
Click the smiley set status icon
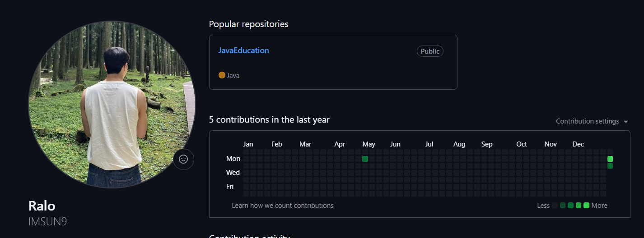[183, 159]
